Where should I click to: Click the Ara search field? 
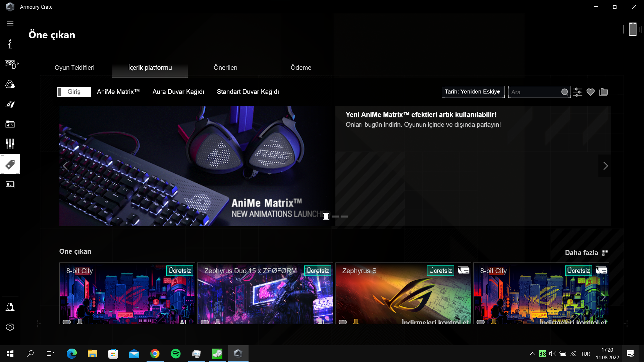point(534,92)
